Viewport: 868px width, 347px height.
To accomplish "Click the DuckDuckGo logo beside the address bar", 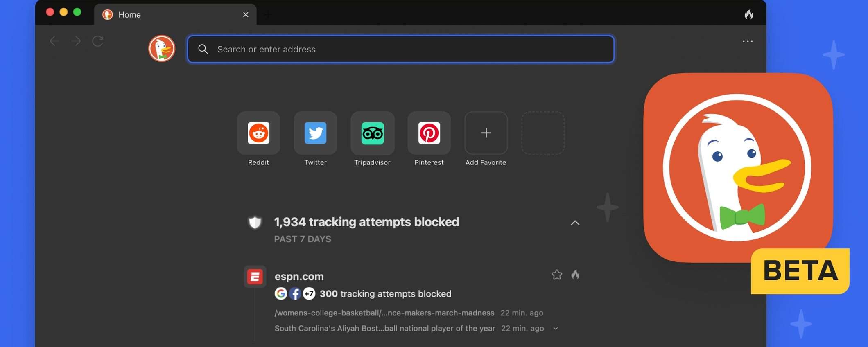I will point(162,49).
